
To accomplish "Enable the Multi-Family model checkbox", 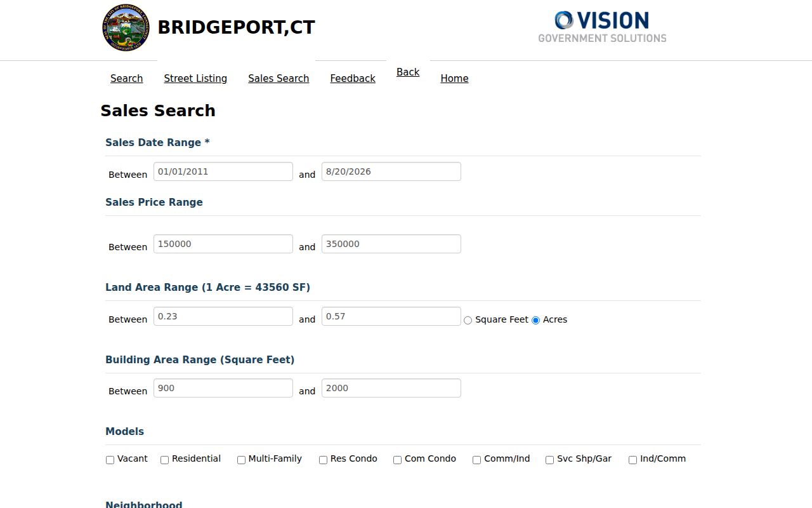I will tap(242, 460).
